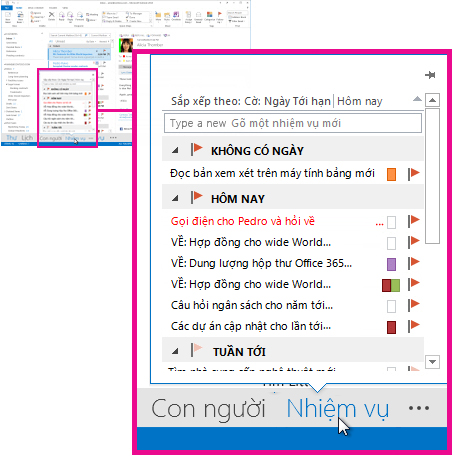Pin the tasks peek using the pushpin icon
The height and width of the screenshot is (457, 452).
pos(430,75)
